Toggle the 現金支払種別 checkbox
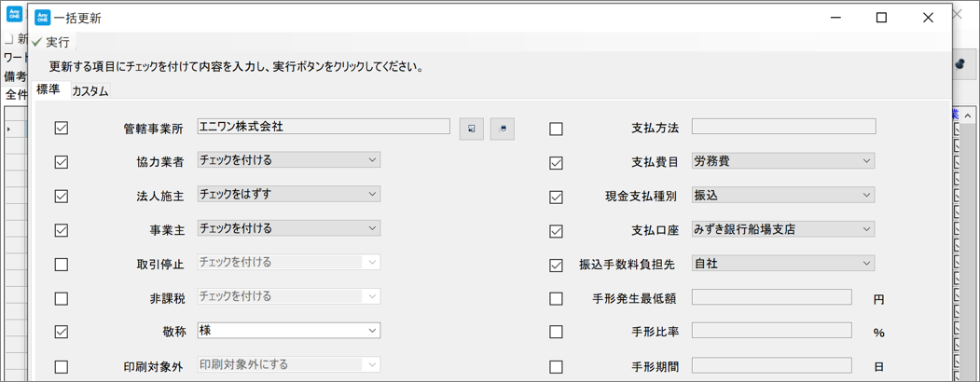 pos(556,198)
